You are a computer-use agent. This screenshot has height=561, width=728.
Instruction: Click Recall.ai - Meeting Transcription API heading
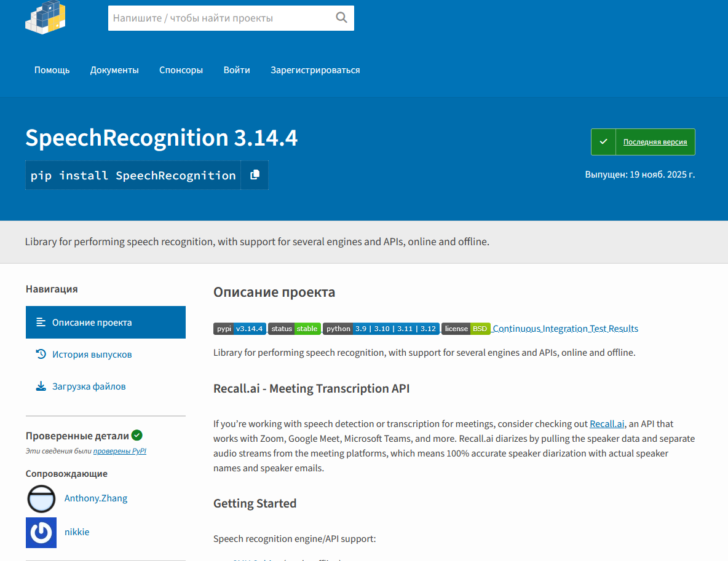click(312, 388)
